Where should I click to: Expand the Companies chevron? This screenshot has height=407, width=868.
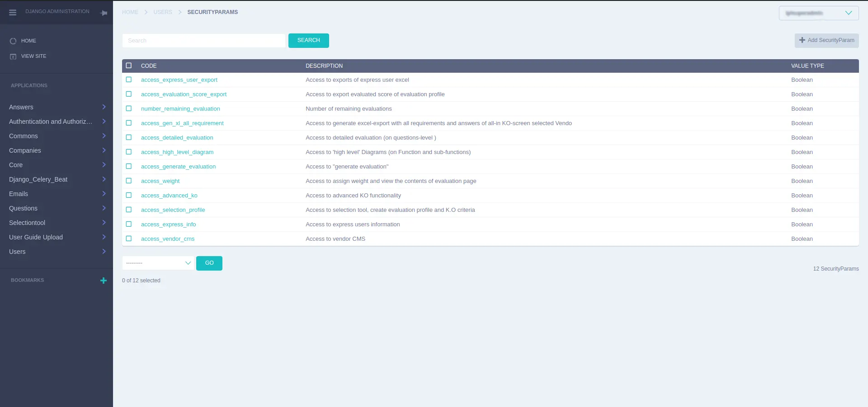104,150
